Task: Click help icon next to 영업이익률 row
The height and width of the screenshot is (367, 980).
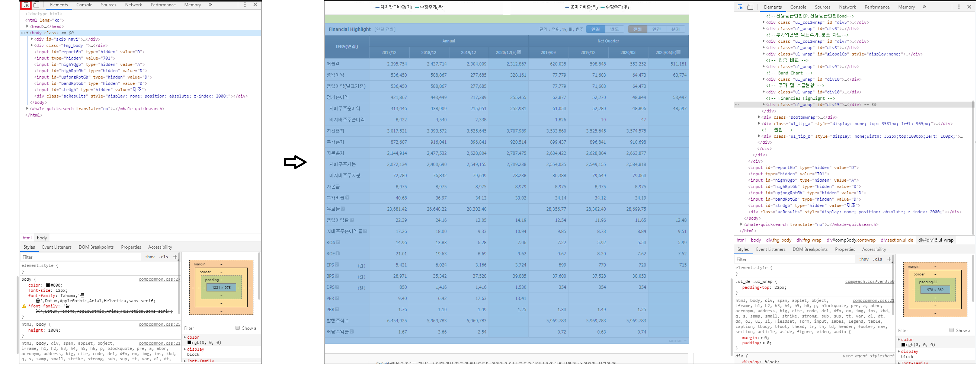Action: click(352, 220)
